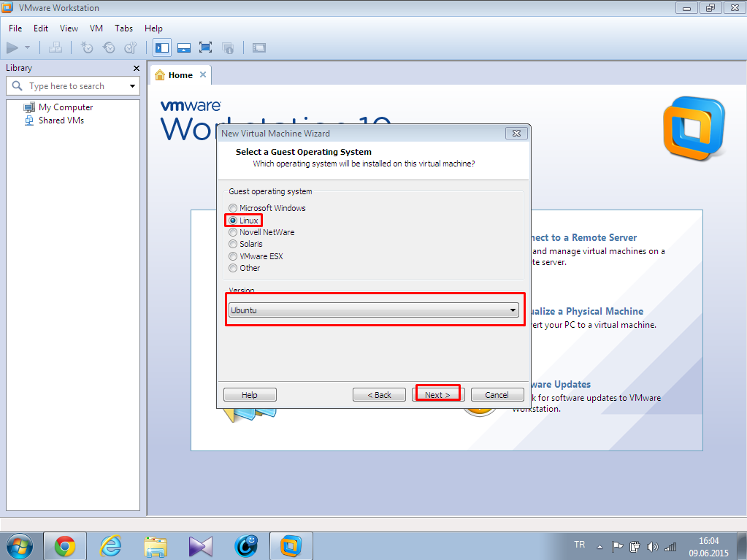Viewport: 747px width, 560px height.
Task: Select My Computer in the library tree
Action: [58, 107]
